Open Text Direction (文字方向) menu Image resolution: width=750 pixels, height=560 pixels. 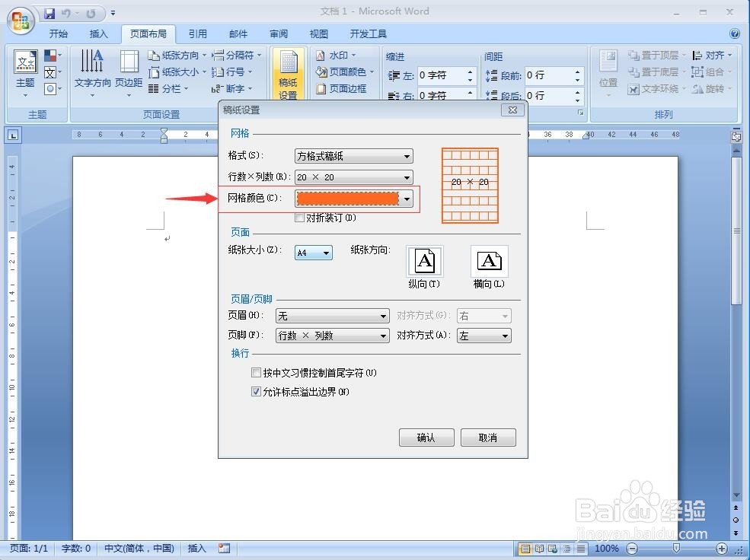92,73
